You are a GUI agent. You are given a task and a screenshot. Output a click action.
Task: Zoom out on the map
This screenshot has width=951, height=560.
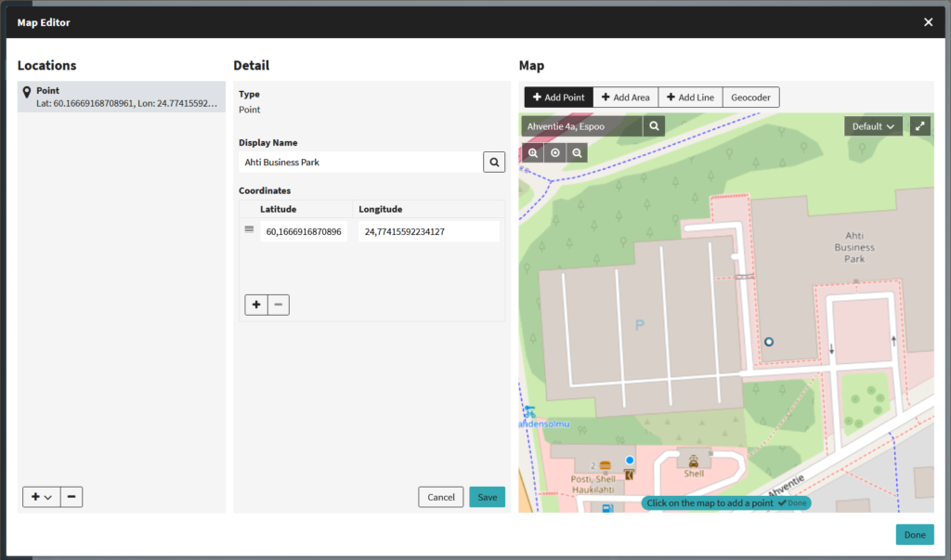tap(578, 152)
